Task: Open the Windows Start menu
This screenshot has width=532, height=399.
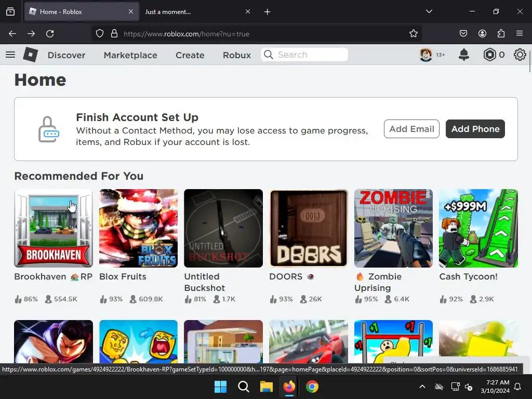Action: pos(220,387)
